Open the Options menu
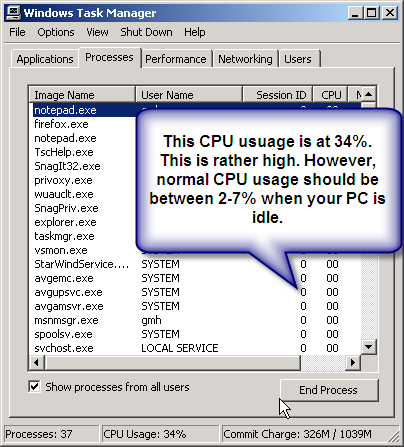The height and width of the screenshot is (447, 404). [x=56, y=32]
